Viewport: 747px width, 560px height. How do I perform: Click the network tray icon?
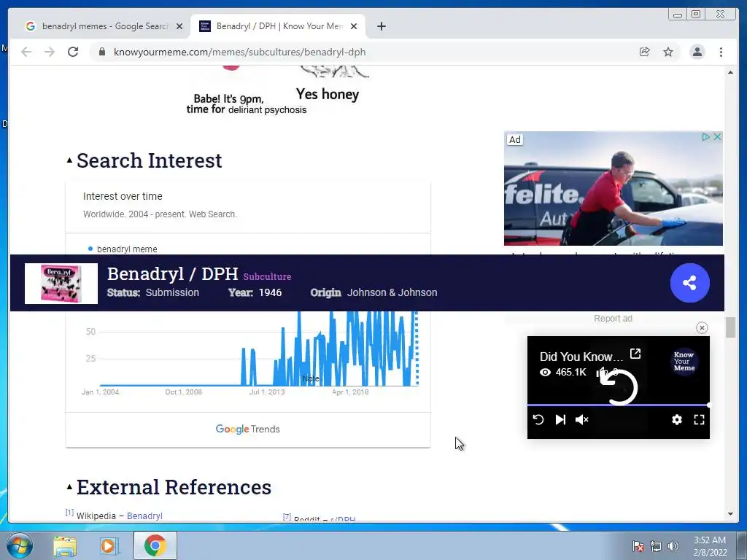click(656, 546)
